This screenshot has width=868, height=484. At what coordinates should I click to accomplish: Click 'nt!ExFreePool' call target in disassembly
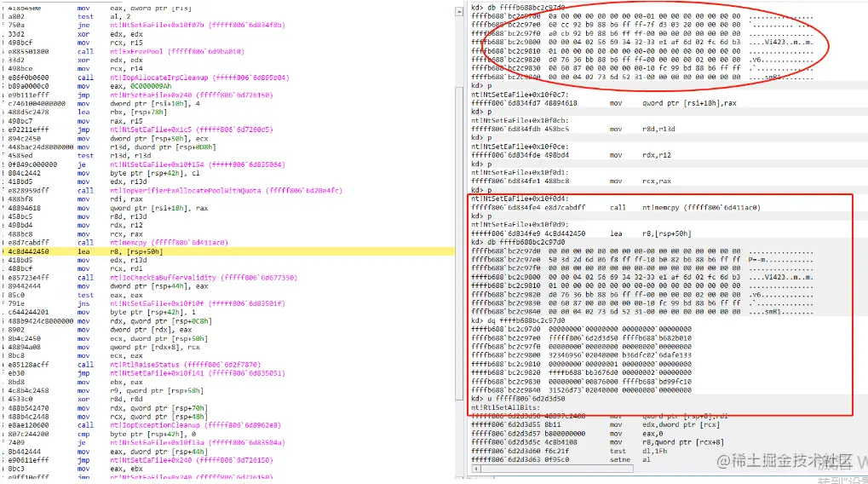176,51
